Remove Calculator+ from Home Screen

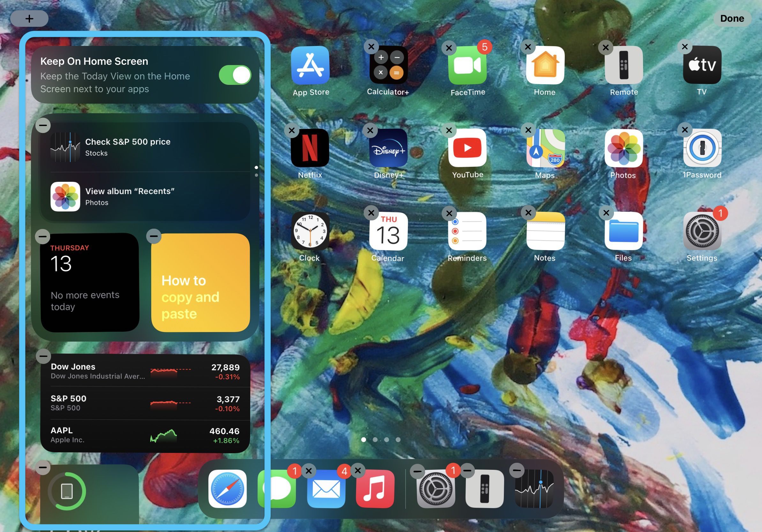(x=370, y=46)
